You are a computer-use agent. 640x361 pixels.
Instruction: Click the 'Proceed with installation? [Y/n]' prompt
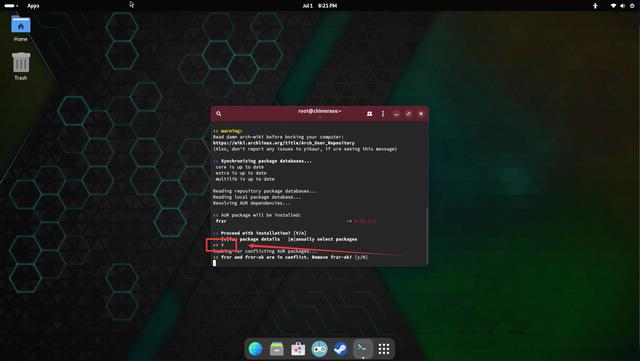coord(260,233)
